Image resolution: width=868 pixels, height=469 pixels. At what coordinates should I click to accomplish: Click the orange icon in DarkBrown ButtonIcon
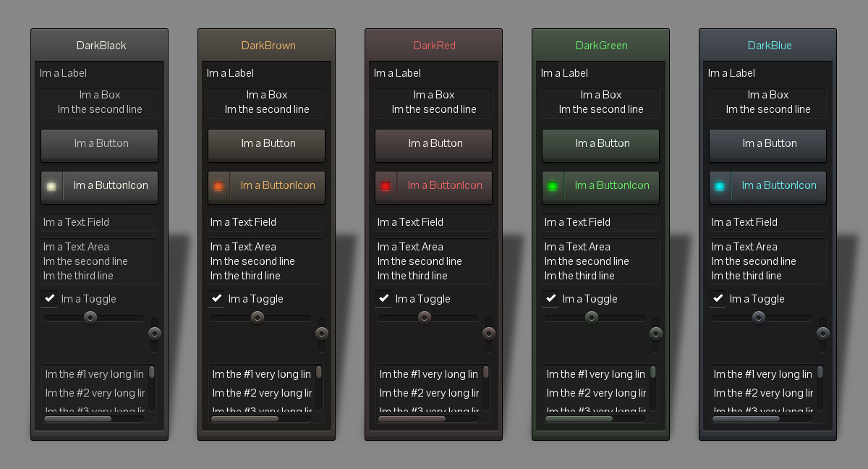click(x=218, y=186)
